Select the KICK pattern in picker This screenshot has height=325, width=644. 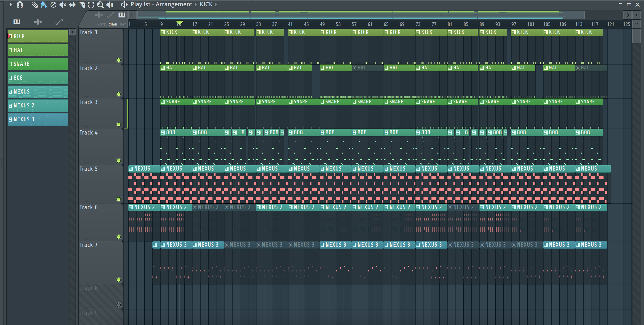coord(38,36)
